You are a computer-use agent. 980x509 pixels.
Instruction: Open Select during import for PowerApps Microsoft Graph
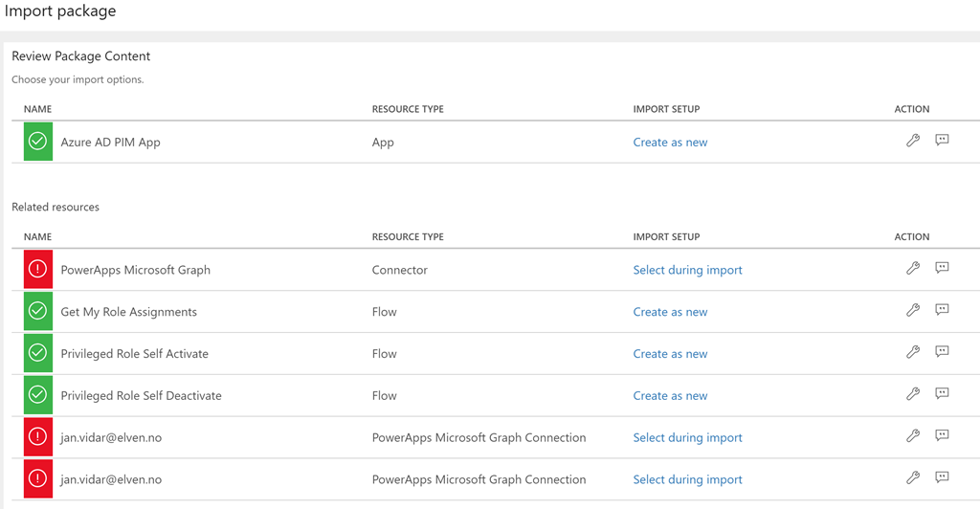[687, 270]
